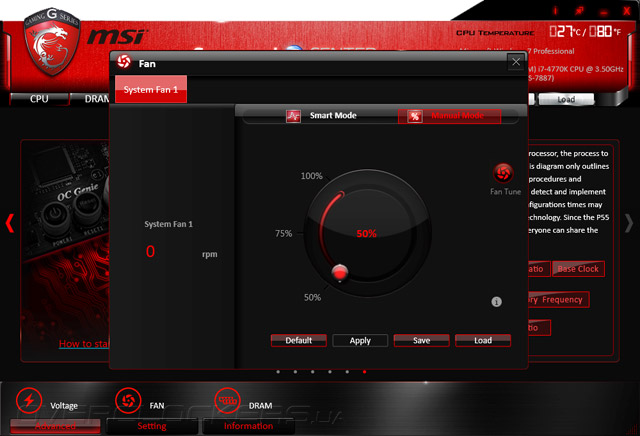The image size is (640, 436).
Task: Open the CPU tab
Action: pyautogui.click(x=39, y=99)
